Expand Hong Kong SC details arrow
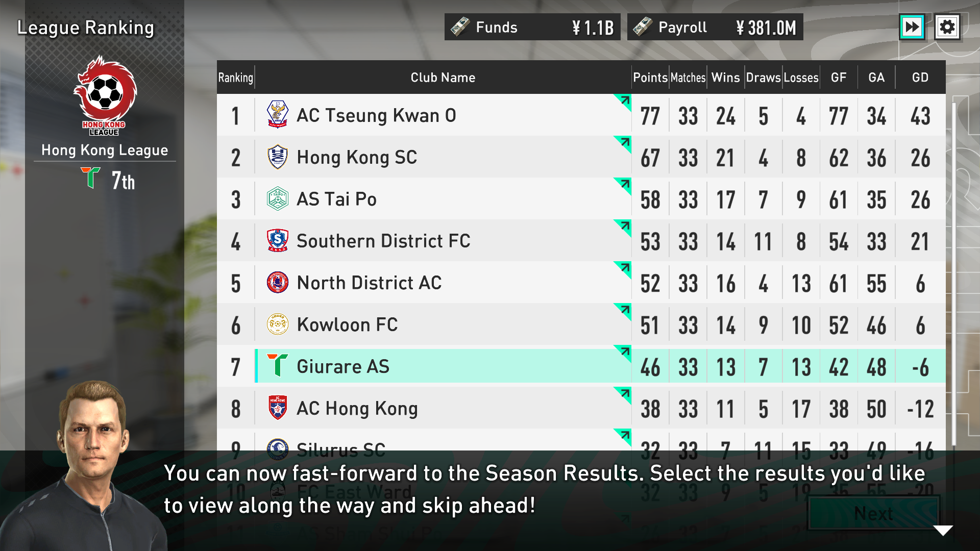The width and height of the screenshot is (980, 551). (624, 143)
